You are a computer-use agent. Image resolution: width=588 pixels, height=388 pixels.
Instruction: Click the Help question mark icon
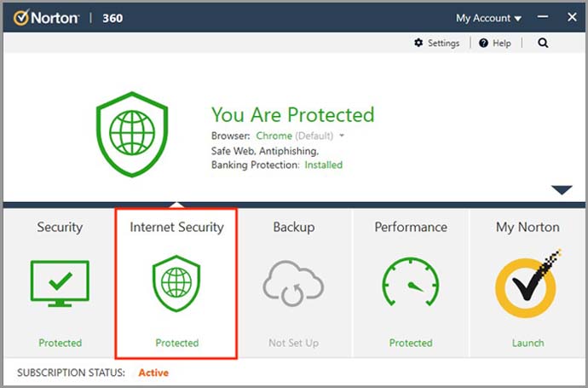[483, 43]
